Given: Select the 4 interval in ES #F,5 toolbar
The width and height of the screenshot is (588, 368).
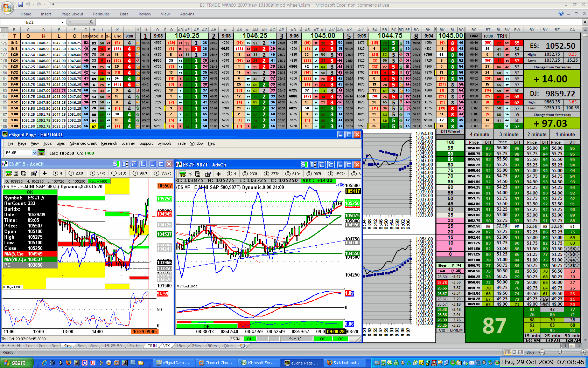Looking at the screenshot, I should point(58,173).
